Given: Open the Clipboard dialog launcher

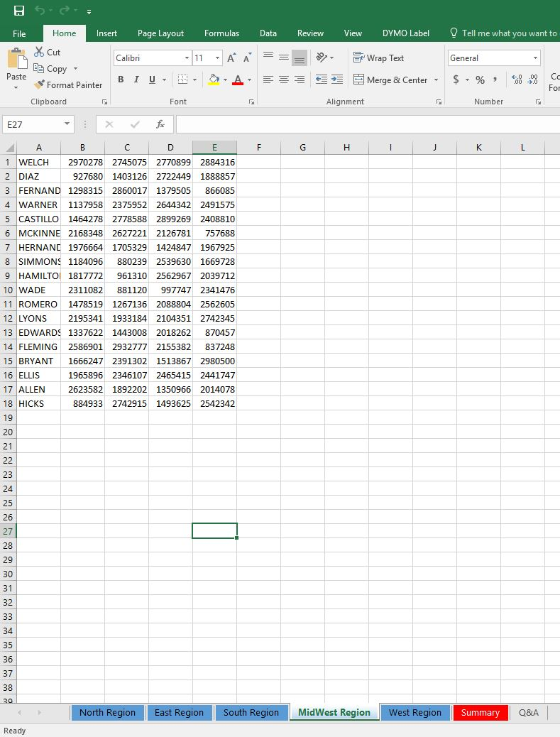Looking at the screenshot, I should pos(104,102).
